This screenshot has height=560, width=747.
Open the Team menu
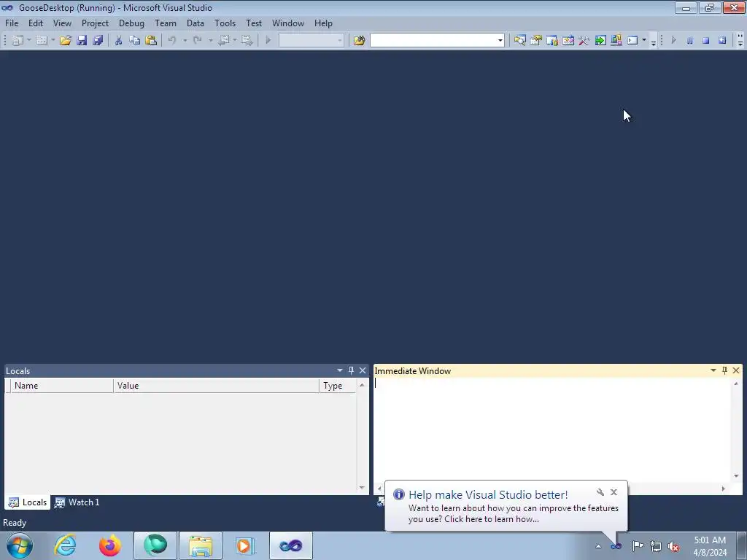tap(166, 23)
